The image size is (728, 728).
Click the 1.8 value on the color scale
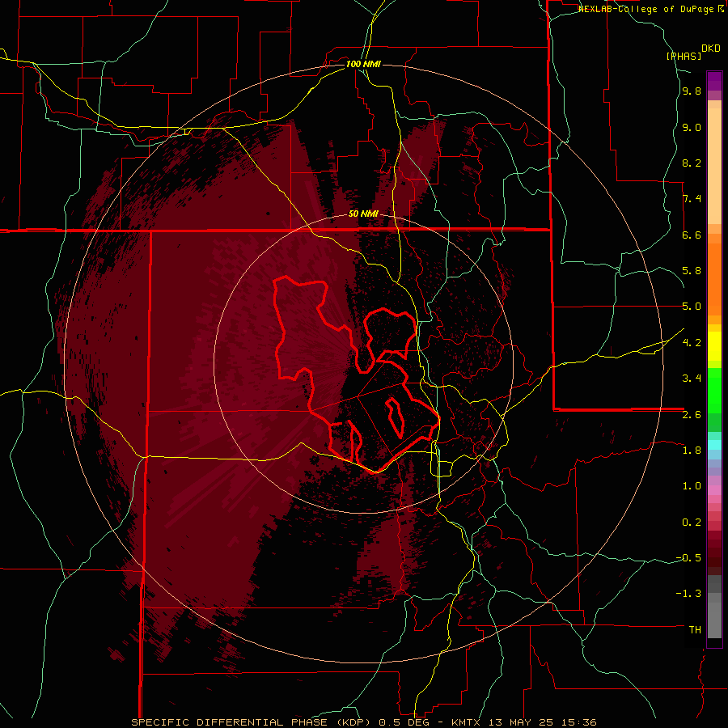pos(692,451)
